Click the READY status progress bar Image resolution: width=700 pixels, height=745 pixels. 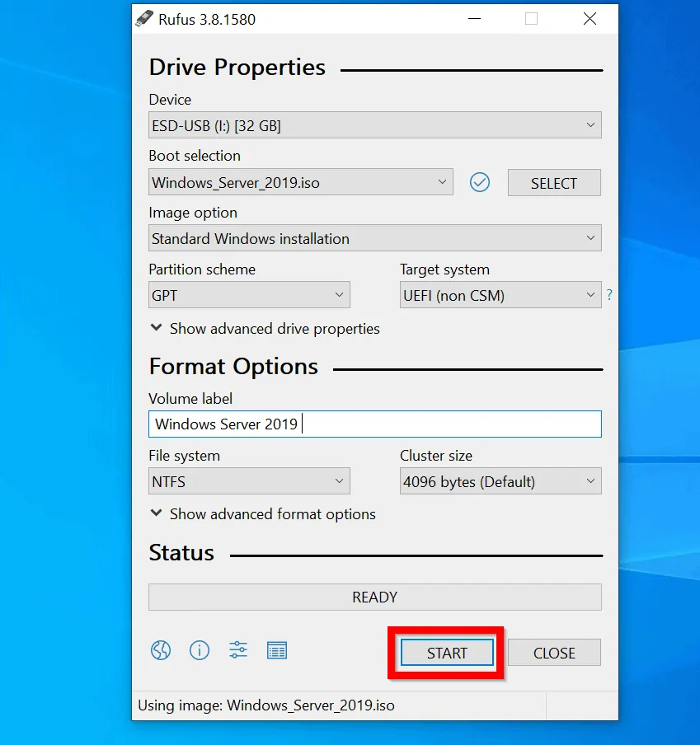coord(374,597)
